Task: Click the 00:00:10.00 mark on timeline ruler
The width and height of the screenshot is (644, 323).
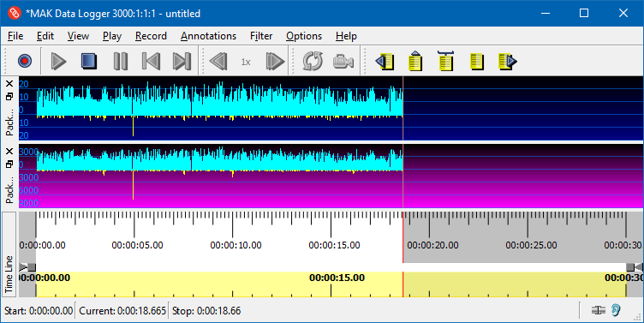Action: [236, 245]
